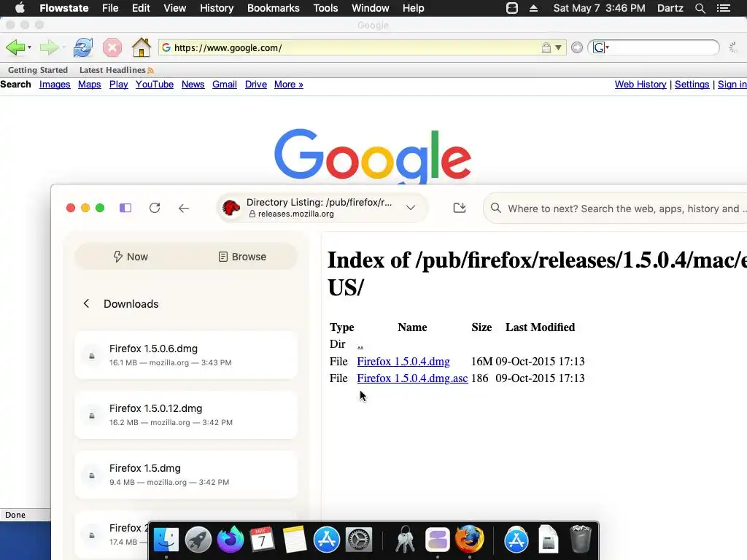
Task: Reload the Google page with blue arrows icon
Action: (83, 47)
